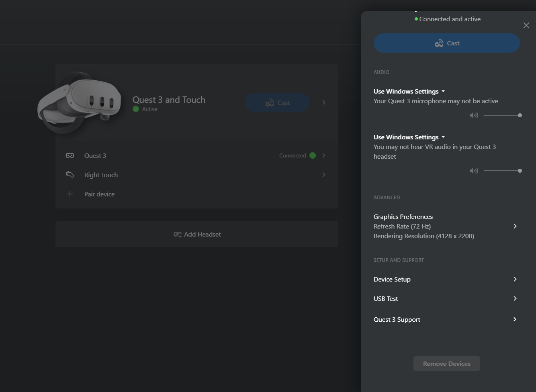536x392 pixels.
Task: Expand Right Touch details with its chevron
Action: [323, 175]
